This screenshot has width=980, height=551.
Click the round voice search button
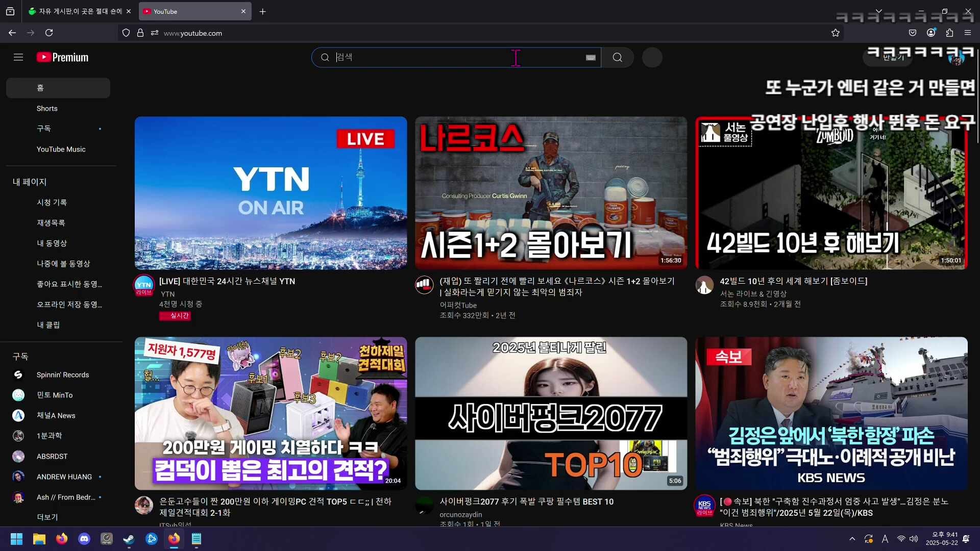(652, 57)
